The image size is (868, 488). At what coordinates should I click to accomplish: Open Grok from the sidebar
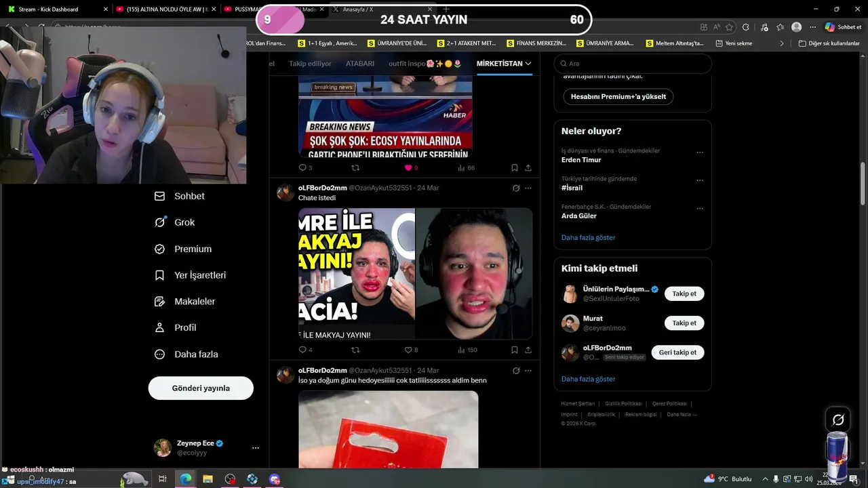click(x=175, y=222)
